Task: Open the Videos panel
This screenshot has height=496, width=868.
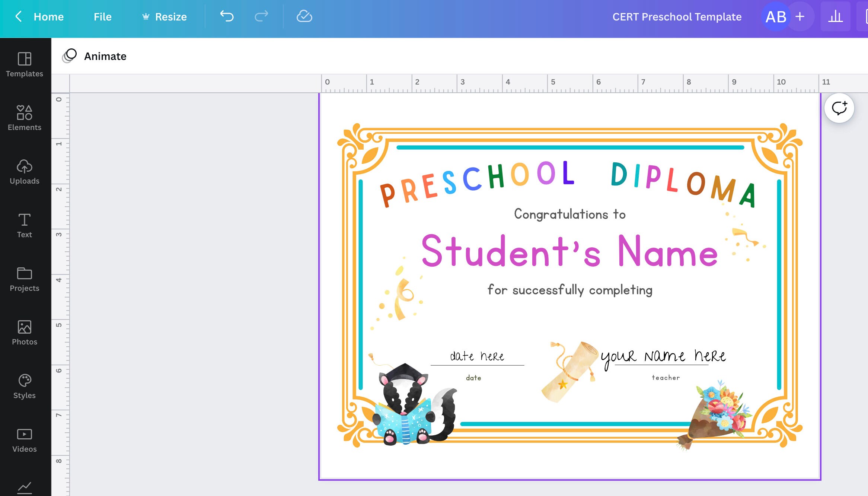Action: pyautogui.click(x=24, y=439)
